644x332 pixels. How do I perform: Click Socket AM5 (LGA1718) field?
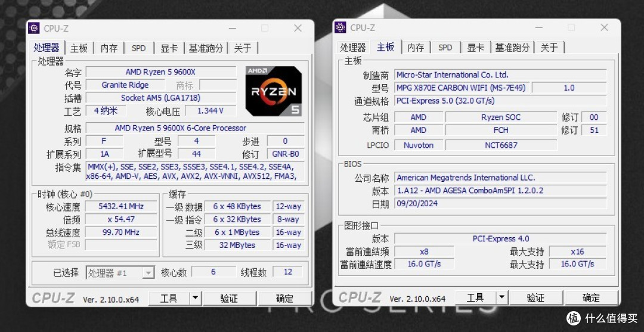[160, 98]
